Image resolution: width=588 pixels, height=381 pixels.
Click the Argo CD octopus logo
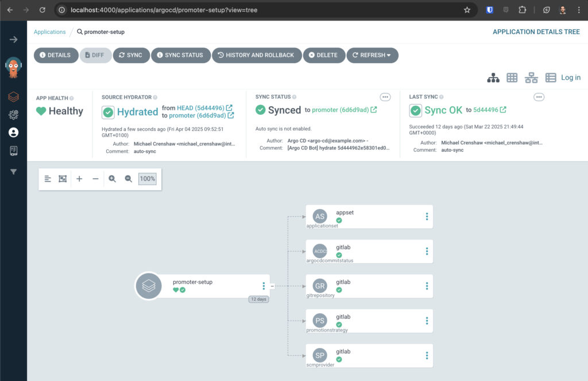tap(14, 68)
